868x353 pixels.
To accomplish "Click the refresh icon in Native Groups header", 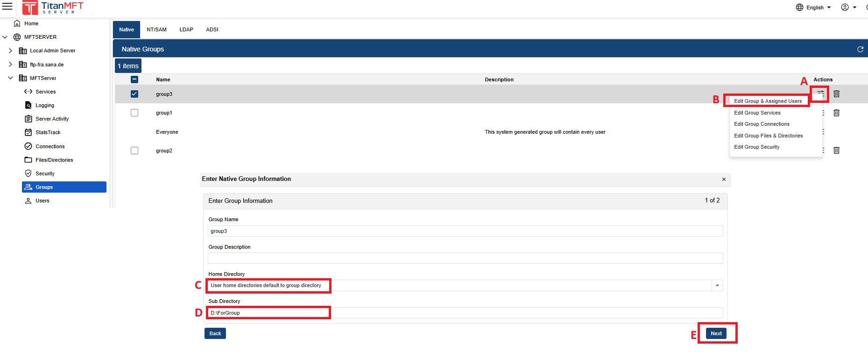I will 860,49.
